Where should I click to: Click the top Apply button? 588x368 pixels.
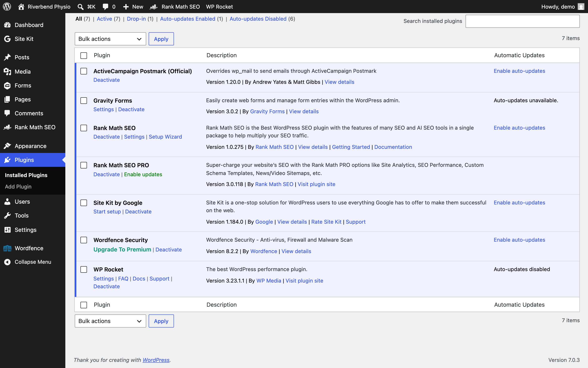(161, 39)
